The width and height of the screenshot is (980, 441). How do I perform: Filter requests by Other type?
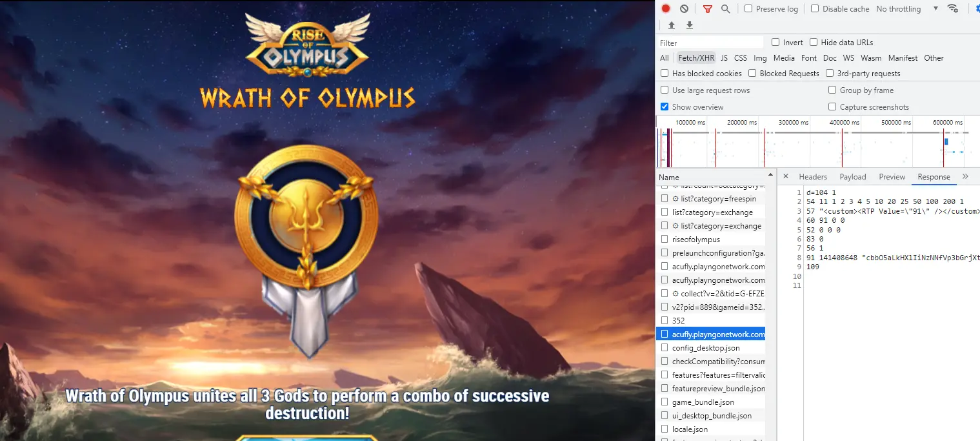[x=934, y=58]
